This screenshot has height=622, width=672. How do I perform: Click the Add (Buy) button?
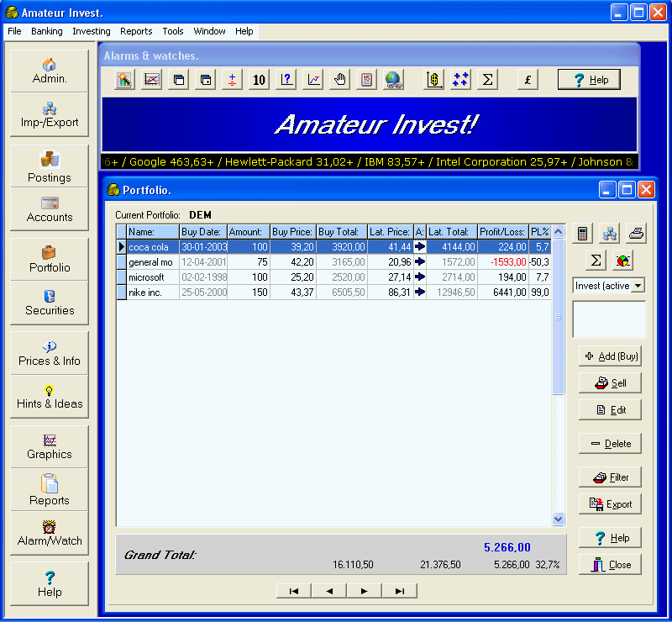click(610, 356)
